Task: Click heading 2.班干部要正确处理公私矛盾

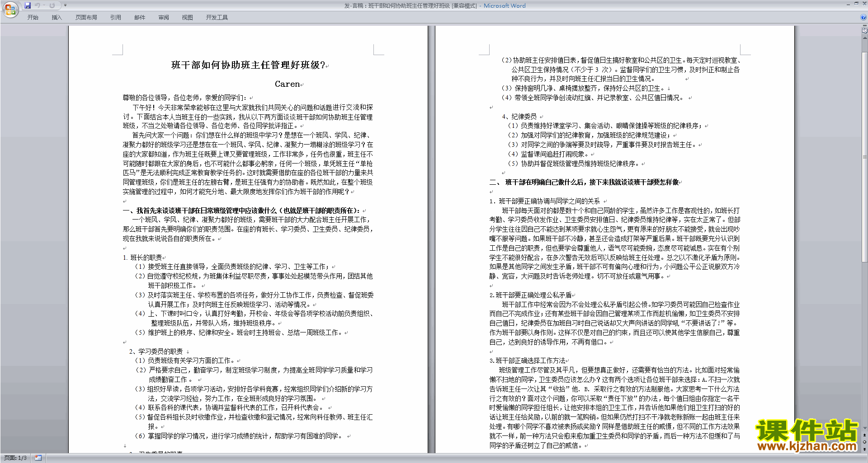Action: 531,295
